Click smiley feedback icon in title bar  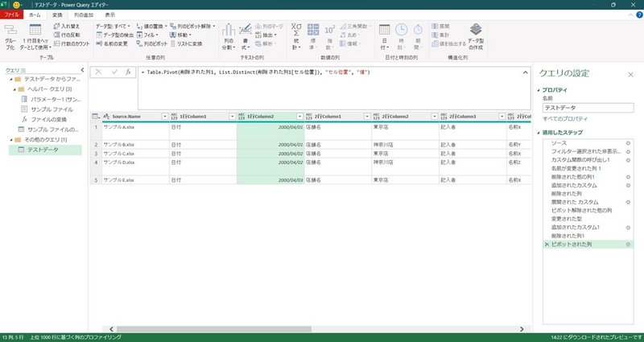click(x=16, y=5)
